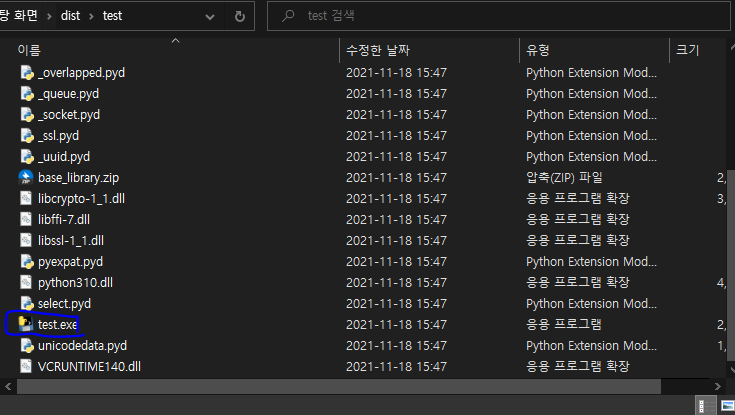
Task: Expand the chevron before dist in breadcrumb
Action: click(x=49, y=16)
